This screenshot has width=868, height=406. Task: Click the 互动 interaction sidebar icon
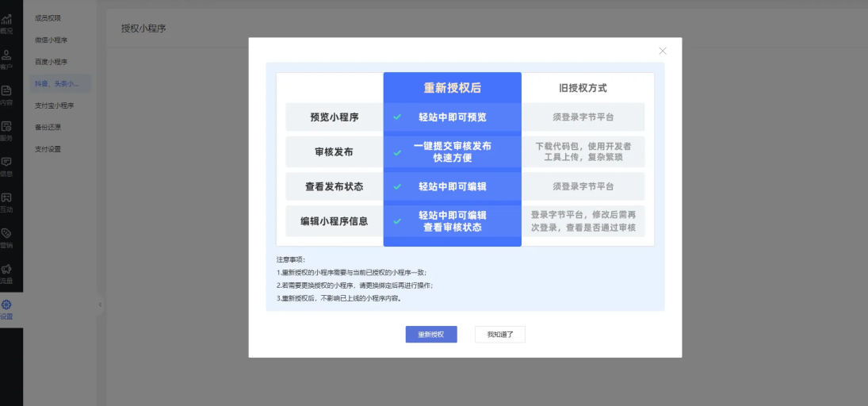(6, 201)
